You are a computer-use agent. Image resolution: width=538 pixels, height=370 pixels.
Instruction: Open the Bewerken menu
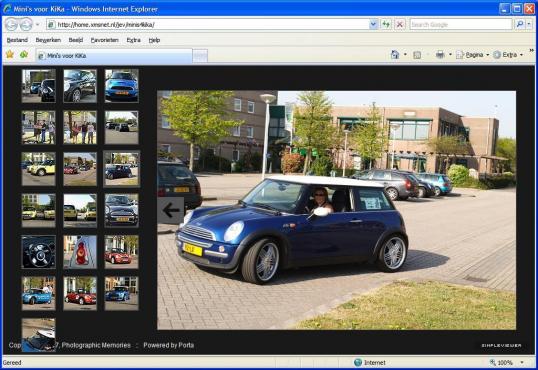pos(48,40)
